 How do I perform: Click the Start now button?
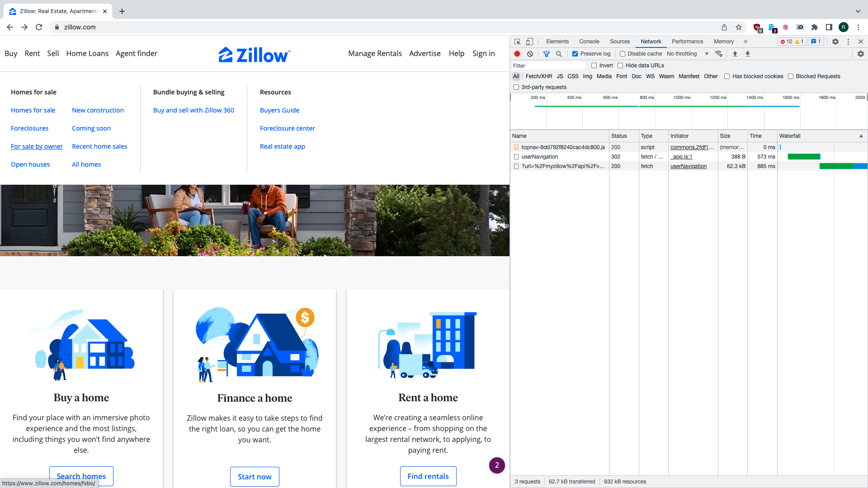coord(255,477)
